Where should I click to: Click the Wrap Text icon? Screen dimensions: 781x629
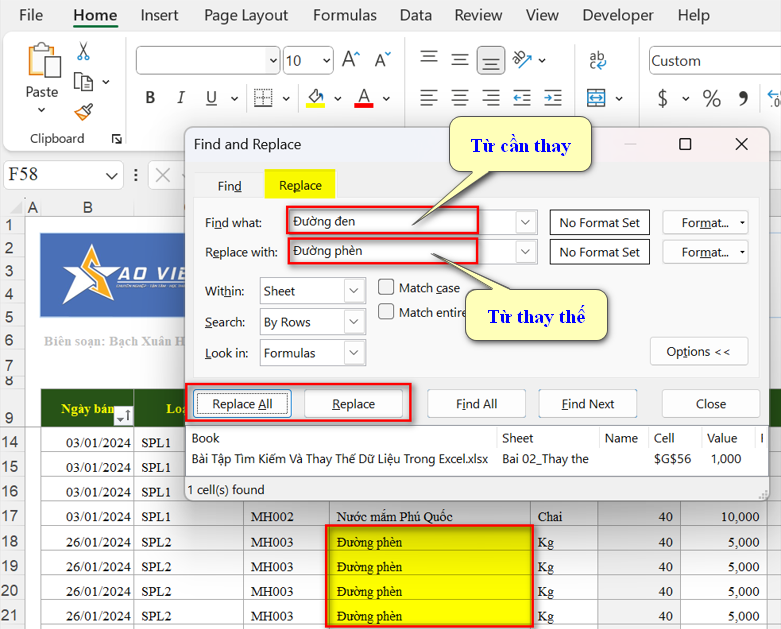598,60
